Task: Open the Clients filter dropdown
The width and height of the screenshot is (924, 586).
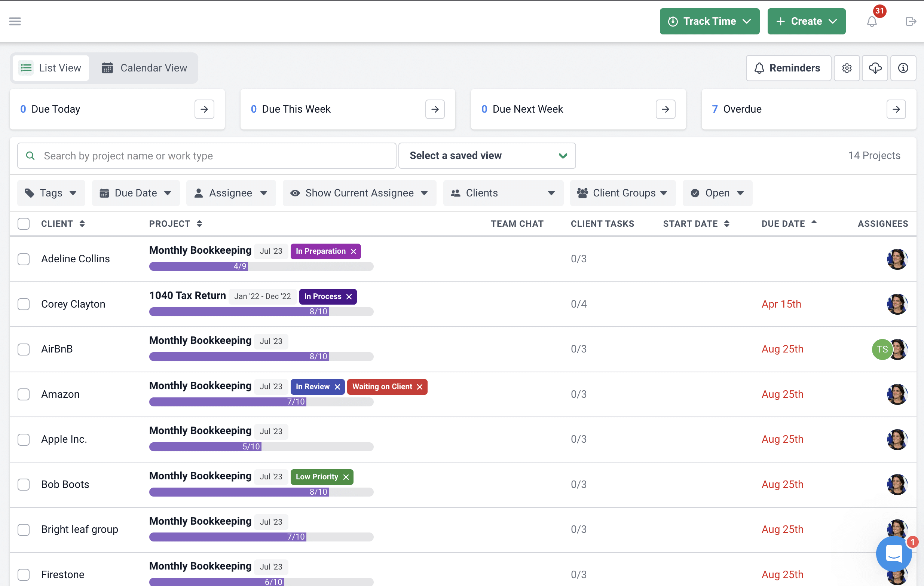Action: coord(503,193)
